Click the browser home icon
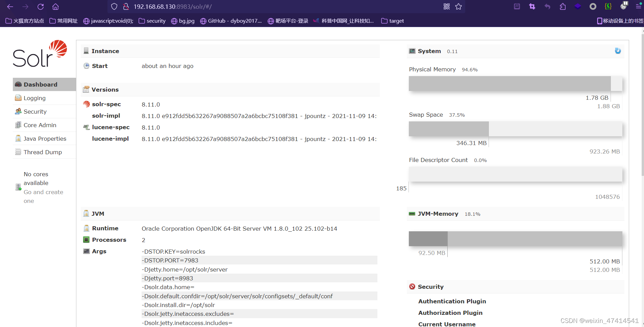This screenshot has height=327, width=644. pyautogui.click(x=56, y=6)
